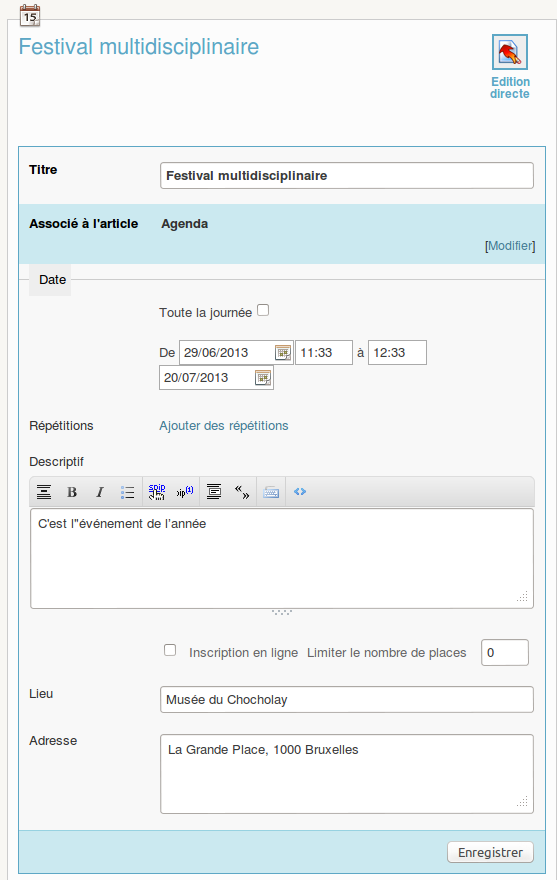Click the Edition directe icon
The width and height of the screenshot is (557, 880).
(x=510, y=52)
